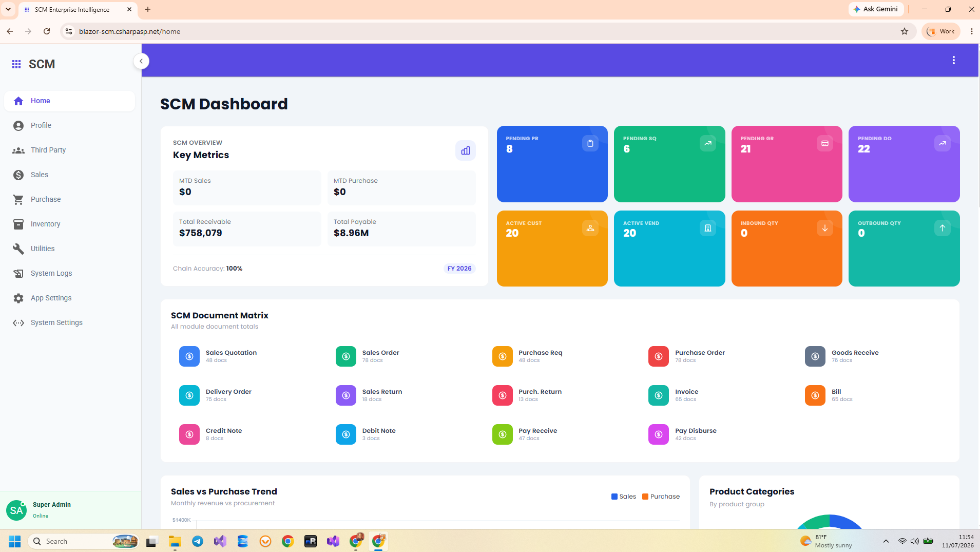Open File Explorer from the taskbar
Viewport: 980px width, 552px height.
175,541
